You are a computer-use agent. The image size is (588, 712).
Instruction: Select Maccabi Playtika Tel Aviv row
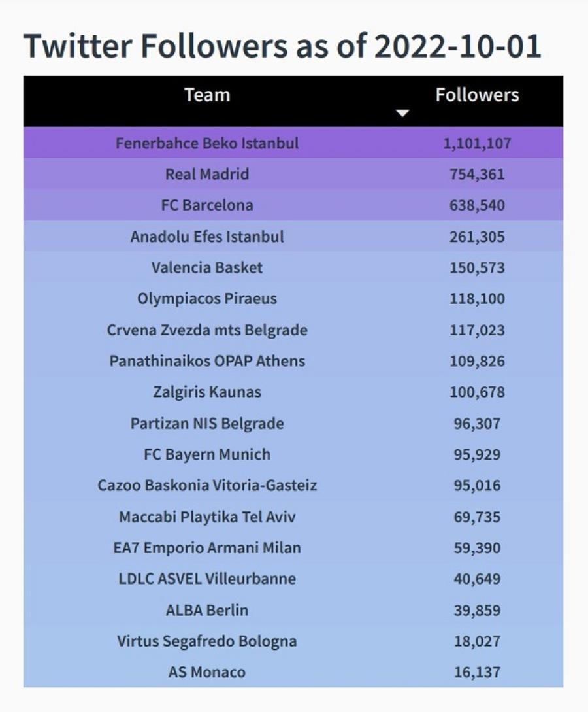[293, 517]
